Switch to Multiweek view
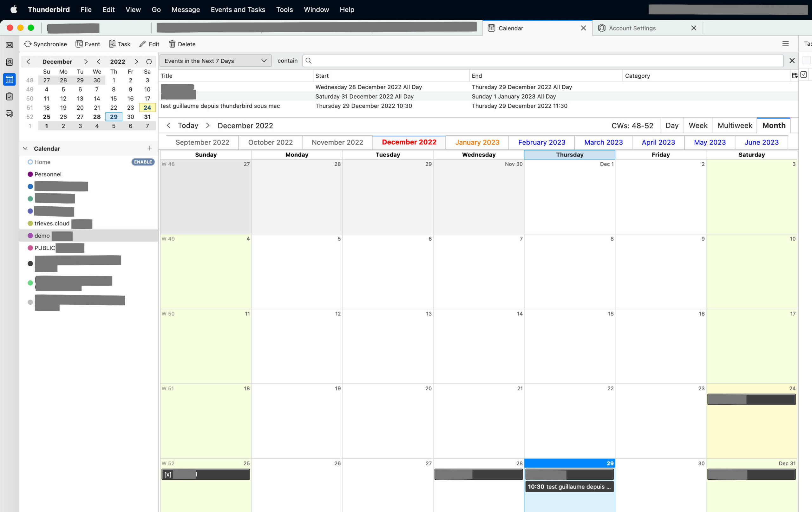 (x=734, y=126)
